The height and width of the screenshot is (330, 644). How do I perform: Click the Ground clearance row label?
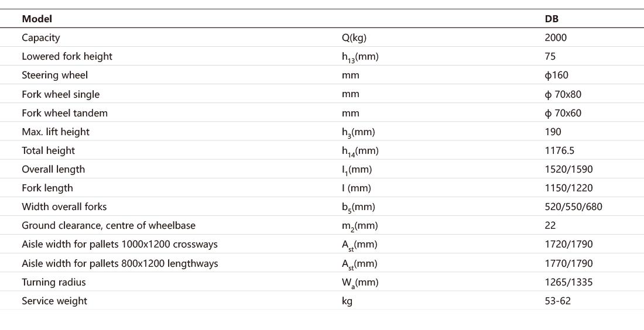[108, 225]
